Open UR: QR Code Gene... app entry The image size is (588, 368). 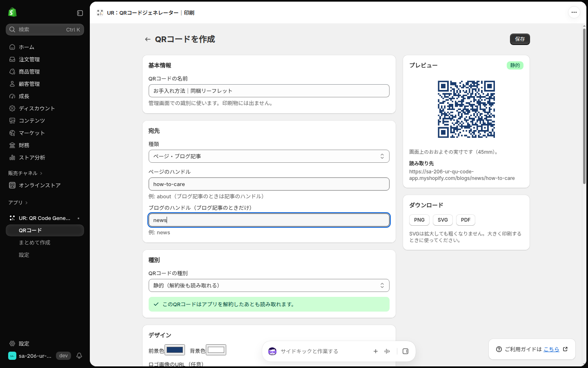click(45, 218)
